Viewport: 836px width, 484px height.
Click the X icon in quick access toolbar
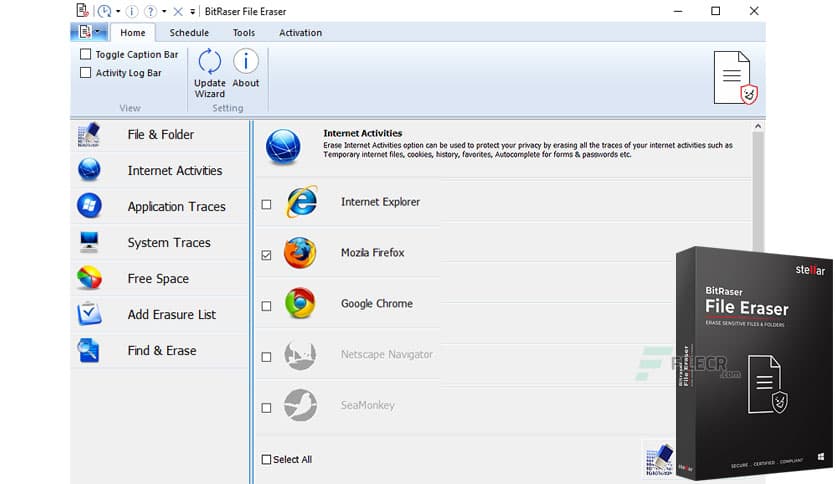coord(178,11)
